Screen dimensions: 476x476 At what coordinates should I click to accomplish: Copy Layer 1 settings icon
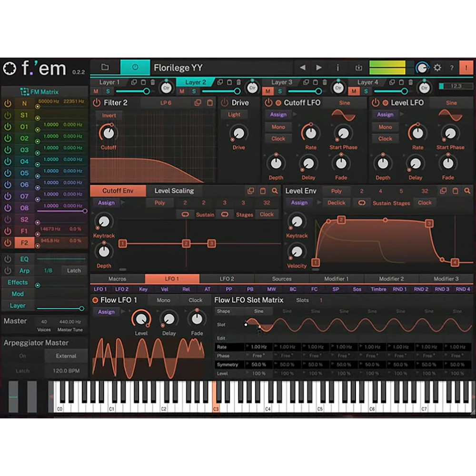pos(134,82)
